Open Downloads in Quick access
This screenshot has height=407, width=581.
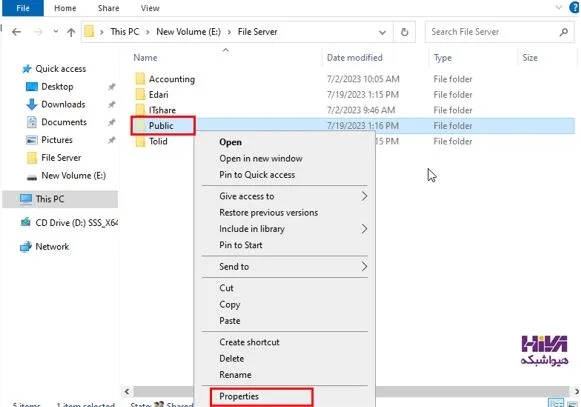point(63,105)
